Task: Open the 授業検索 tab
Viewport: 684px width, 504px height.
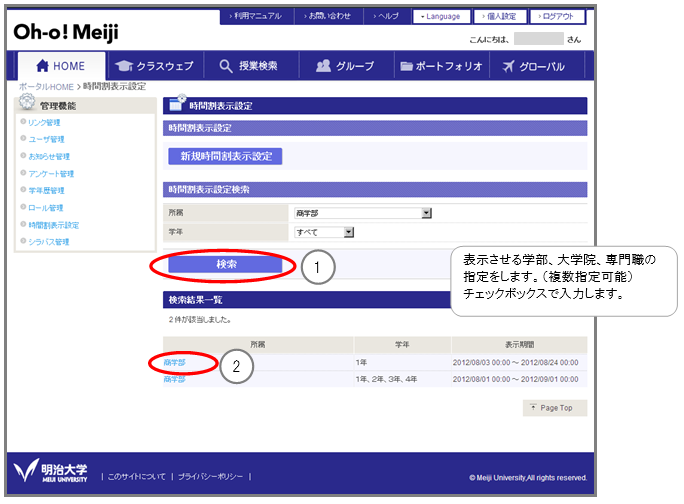Action: coord(251,66)
